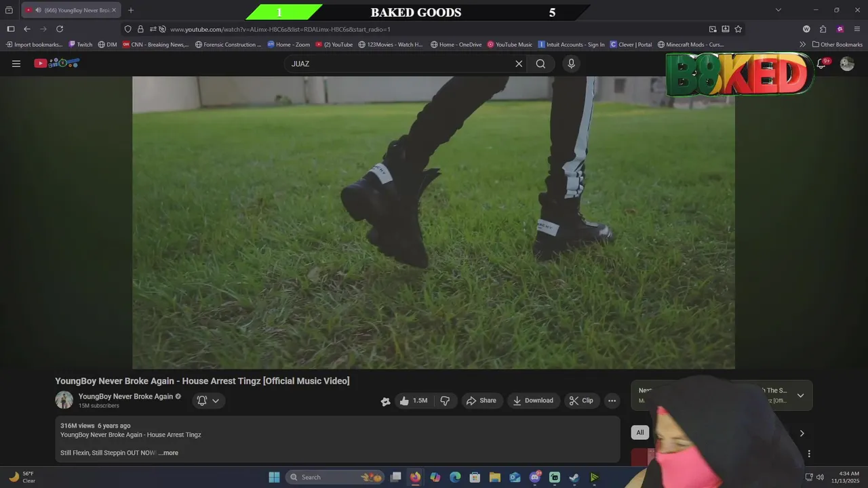The height and width of the screenshot is (488, 868).
Task: Mute the tab via speaker icon
Action: click(38, 10)
